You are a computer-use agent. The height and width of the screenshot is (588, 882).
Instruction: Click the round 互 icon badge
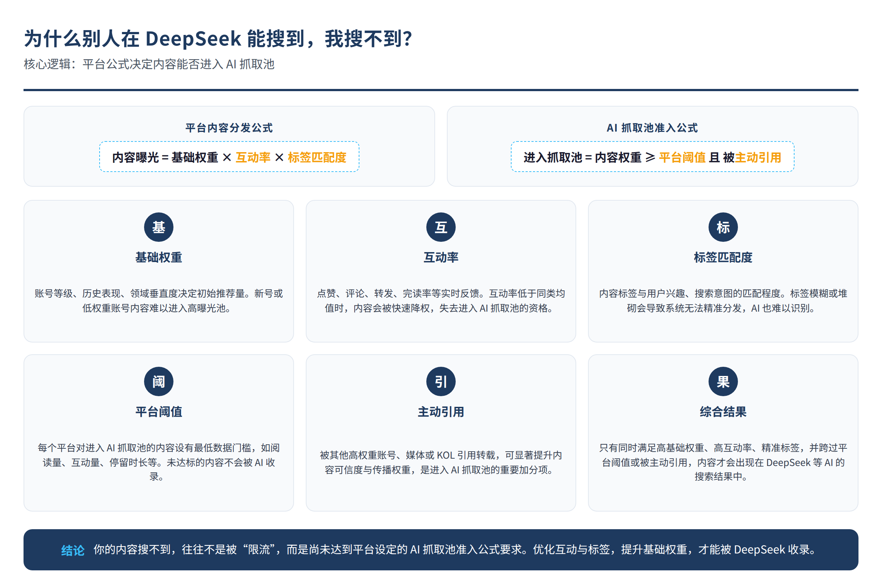[x=441, y=227]
